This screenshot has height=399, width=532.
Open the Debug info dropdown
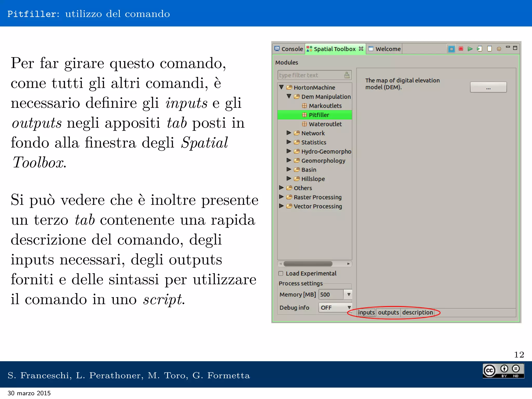click(x=335, y=308)
